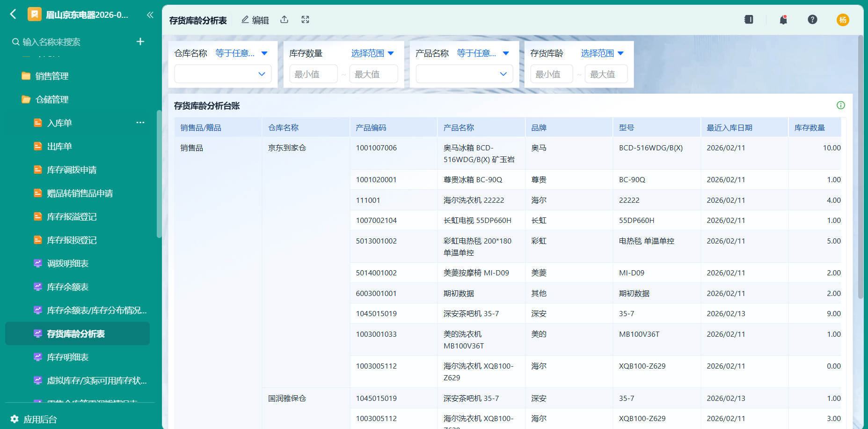Click the green info icon on table
868x429 pixels.
(x=841, y=105)
